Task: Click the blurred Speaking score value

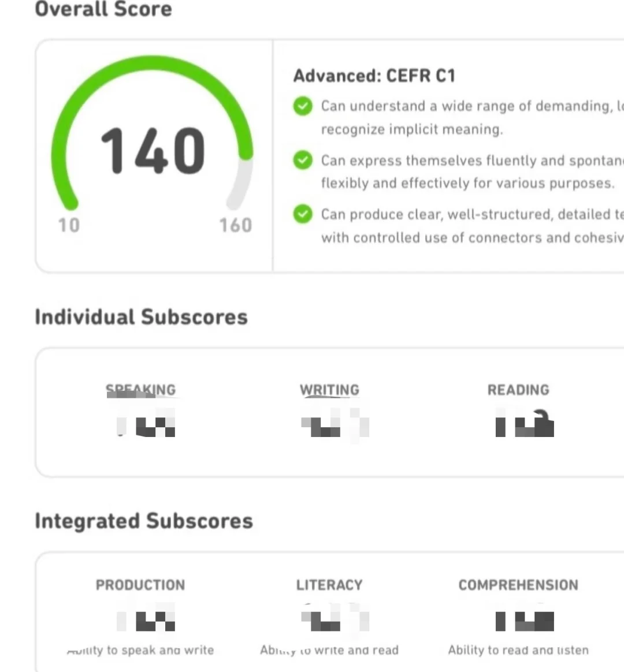Action: [x=146, y=423]
